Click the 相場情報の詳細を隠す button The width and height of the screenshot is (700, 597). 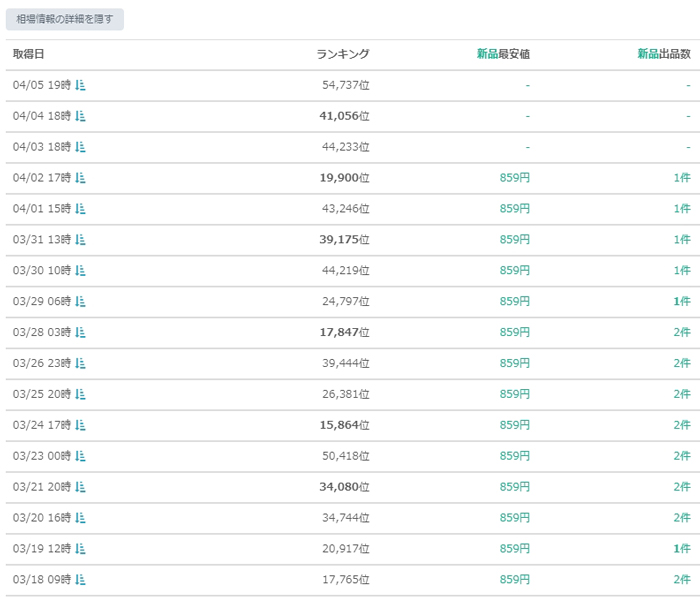pyautogui.click(x=65, y=19)
